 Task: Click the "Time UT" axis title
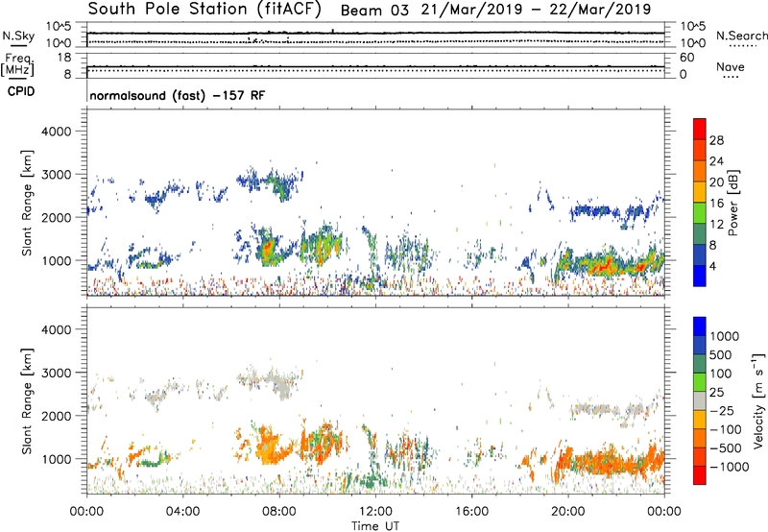375,526
